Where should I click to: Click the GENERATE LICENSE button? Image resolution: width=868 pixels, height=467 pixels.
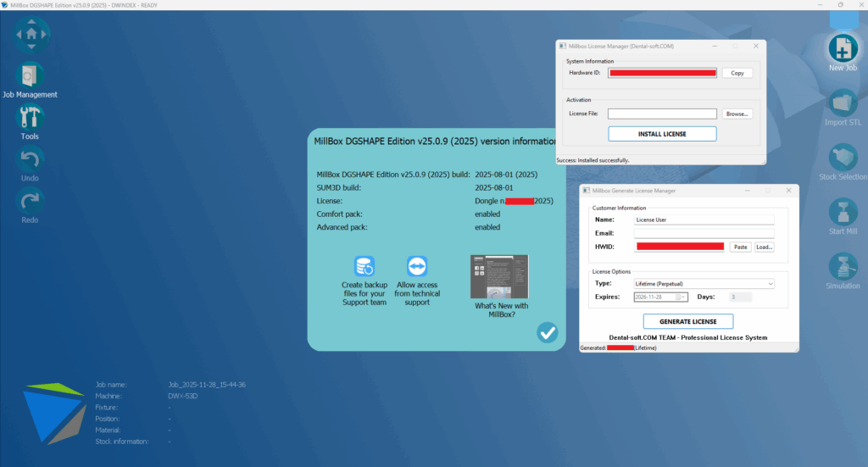(688, 321)
